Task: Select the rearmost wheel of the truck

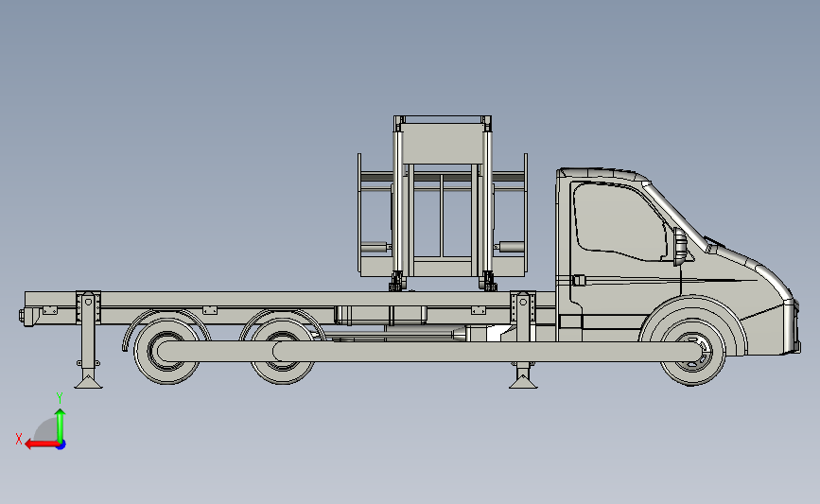Action: pos(166,352)
